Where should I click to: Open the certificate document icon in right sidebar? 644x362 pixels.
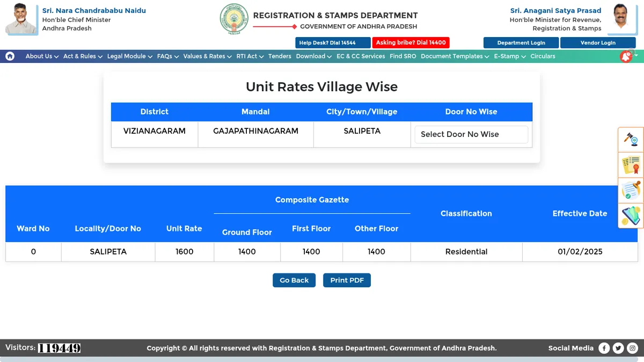tap(631, 165)
